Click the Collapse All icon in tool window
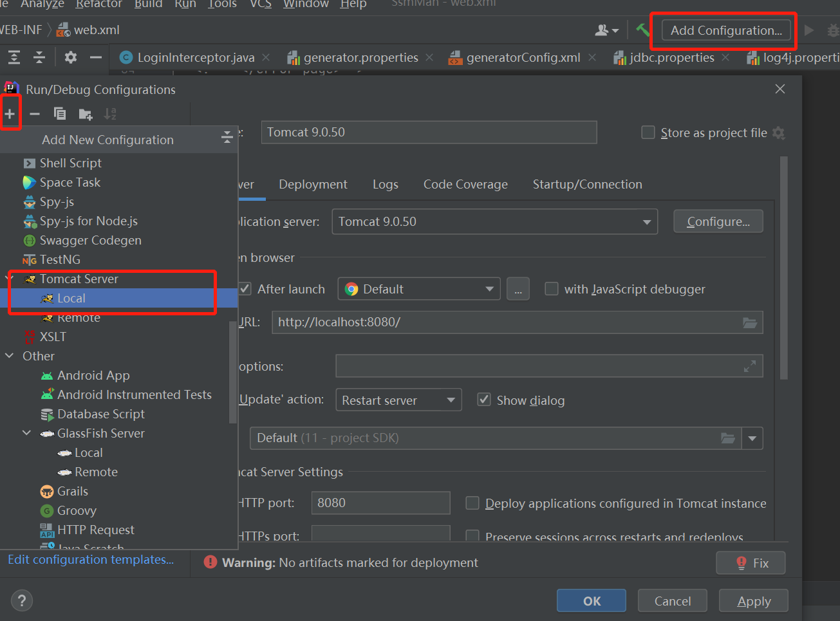Screen dimensions: 840x621 [39, 57]
